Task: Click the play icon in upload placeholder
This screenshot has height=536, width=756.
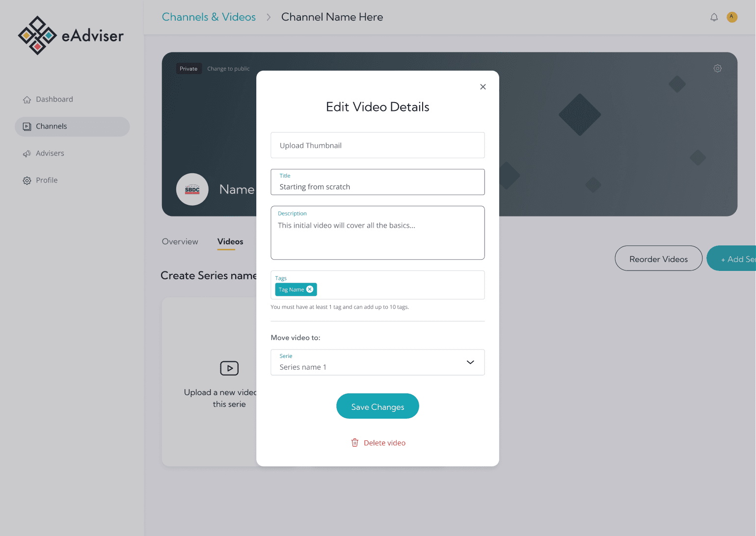Action: point(229,368)
